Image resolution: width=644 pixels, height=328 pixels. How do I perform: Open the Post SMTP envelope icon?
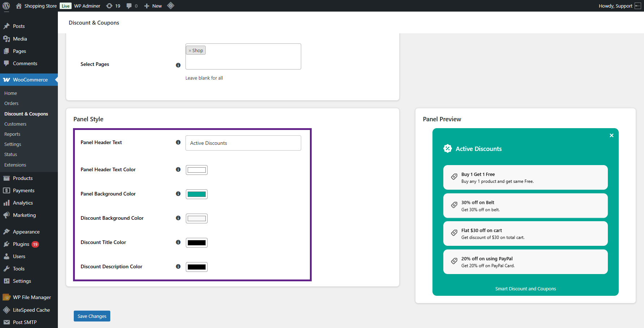click(7, 322)
